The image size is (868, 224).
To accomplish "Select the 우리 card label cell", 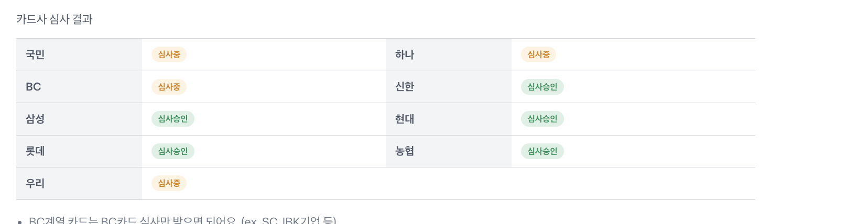I will pyautogui.click(x=36, y=183).
